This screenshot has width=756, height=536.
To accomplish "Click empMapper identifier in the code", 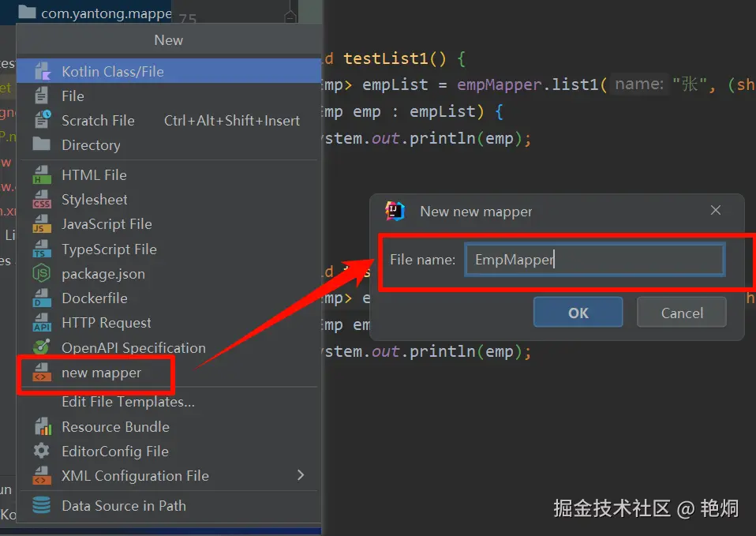I will click(x=499, y=85).
